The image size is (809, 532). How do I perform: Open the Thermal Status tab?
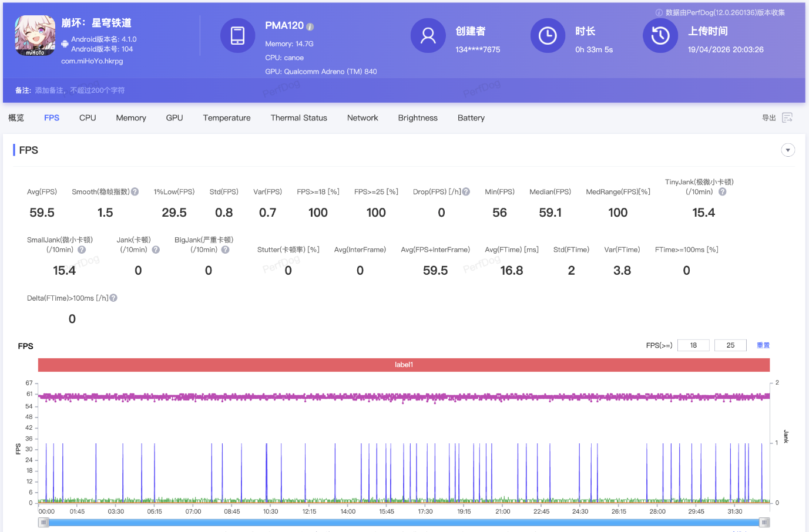tap(298, 118)
